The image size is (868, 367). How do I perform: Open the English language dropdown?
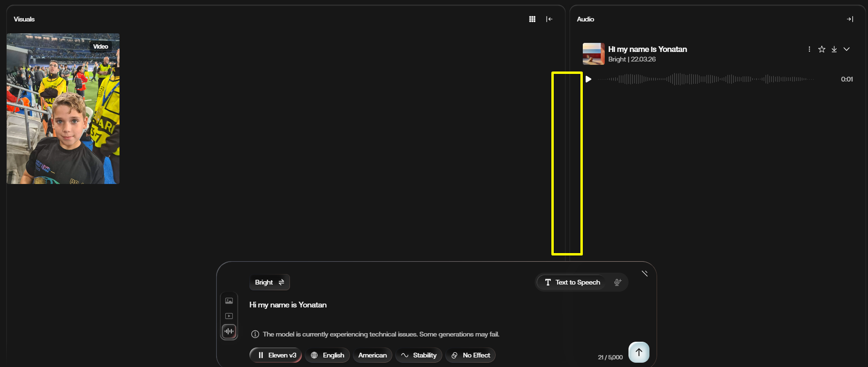(x=328, y=355)
